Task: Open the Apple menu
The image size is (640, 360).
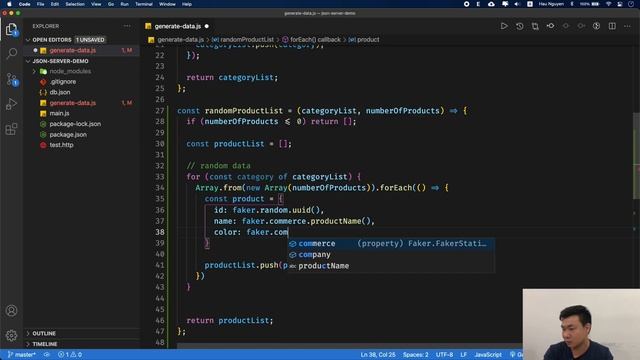Action: 9,4
